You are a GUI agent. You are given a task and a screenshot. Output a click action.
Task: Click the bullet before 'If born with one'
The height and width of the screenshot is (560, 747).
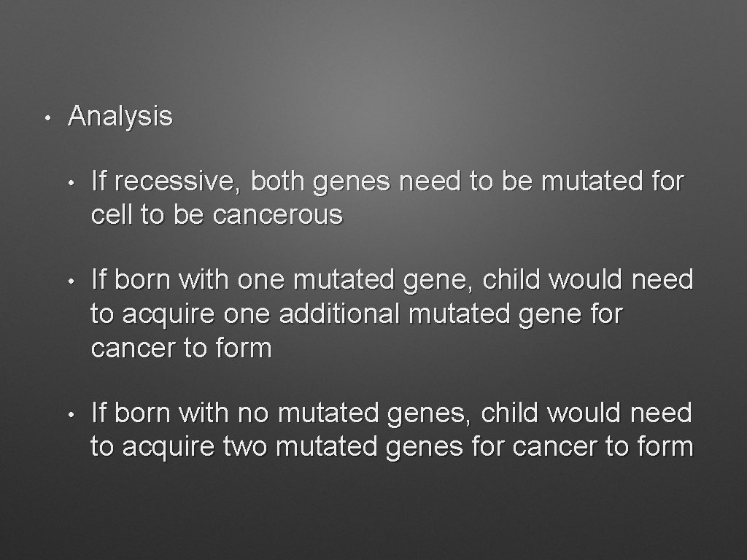point(71,281)
